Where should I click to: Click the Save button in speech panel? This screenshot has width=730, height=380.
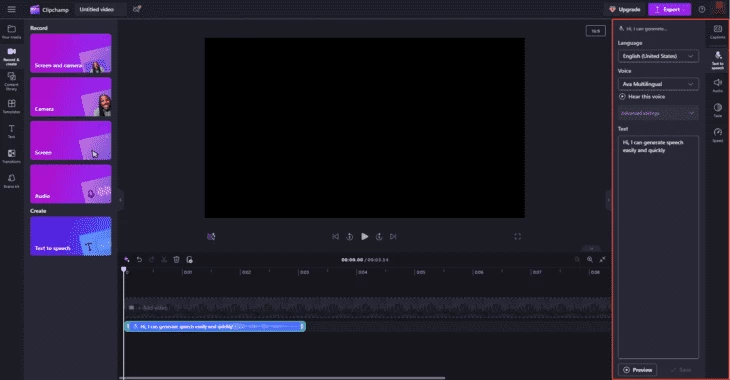(x=680, y=370)
